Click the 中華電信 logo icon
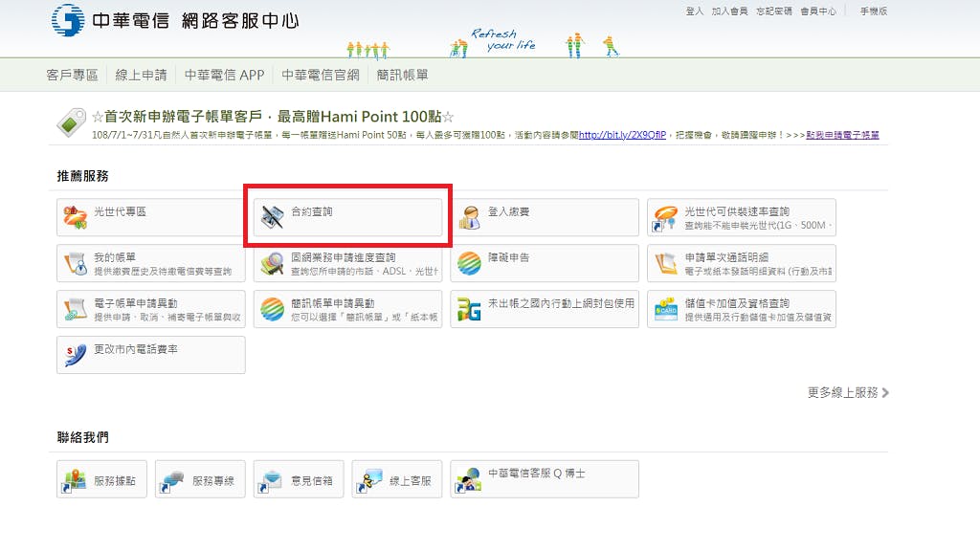Screen dimensions: 980x551 (68, 20)
